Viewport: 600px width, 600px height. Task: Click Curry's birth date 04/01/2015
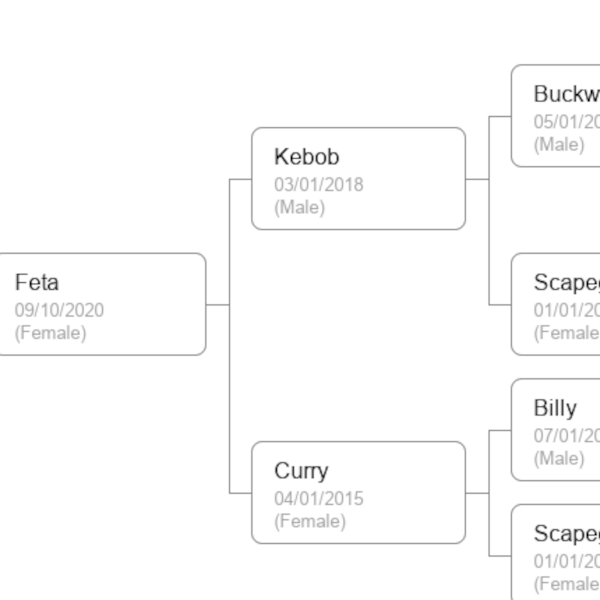[x=319, y=498]
